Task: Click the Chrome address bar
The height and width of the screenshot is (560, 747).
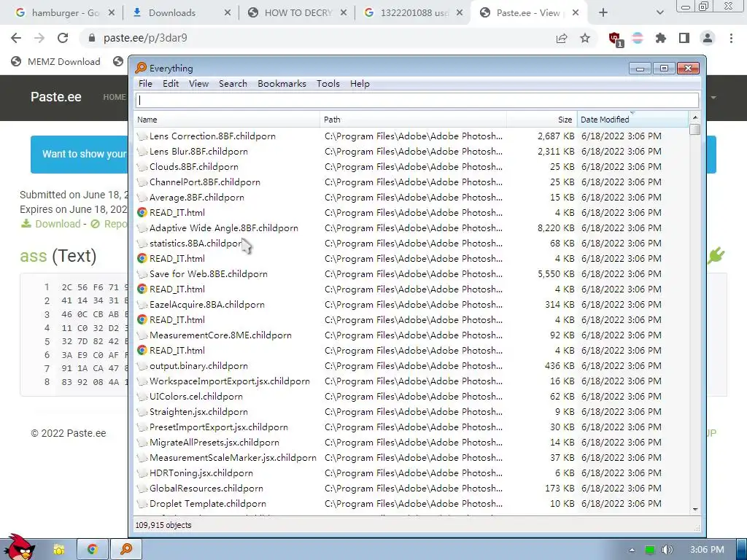Action: point(314,38)
